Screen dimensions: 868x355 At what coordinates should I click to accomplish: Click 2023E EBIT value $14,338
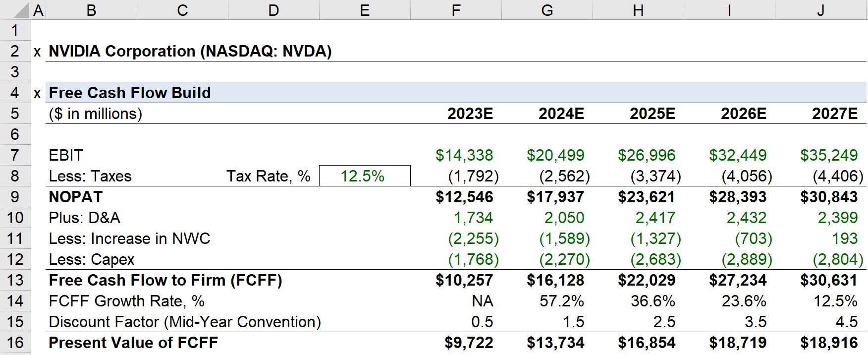pyautogui.click(x=464, y=155)
